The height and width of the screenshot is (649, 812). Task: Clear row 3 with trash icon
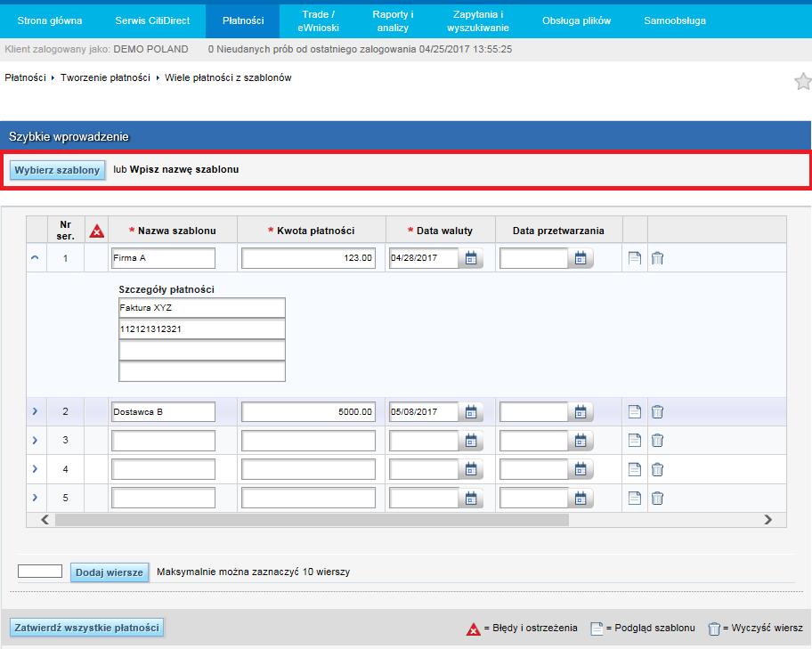pyautogui.click(x=657, y=441)
